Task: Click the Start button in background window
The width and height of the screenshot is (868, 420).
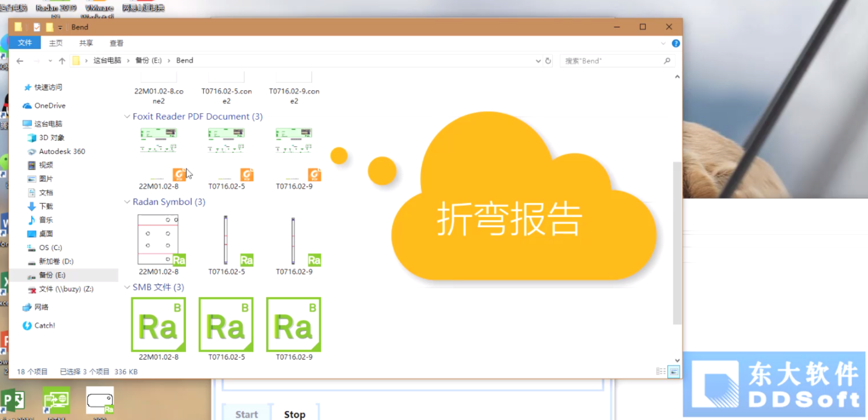Action: 247,414
